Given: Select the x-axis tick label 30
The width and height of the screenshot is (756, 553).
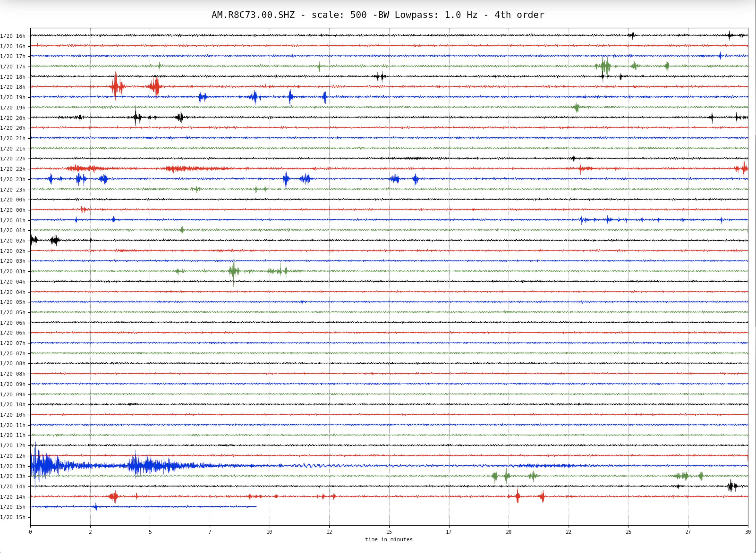Looking at the screenshot, I should (748, 532).
